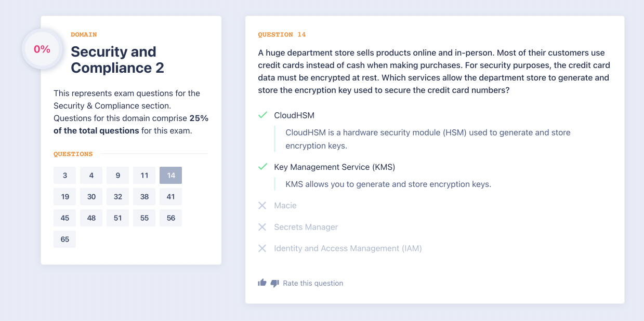Click the Rate this question link
The width and height of the screenshot is (644, 321).
click(x=313, y=283)
